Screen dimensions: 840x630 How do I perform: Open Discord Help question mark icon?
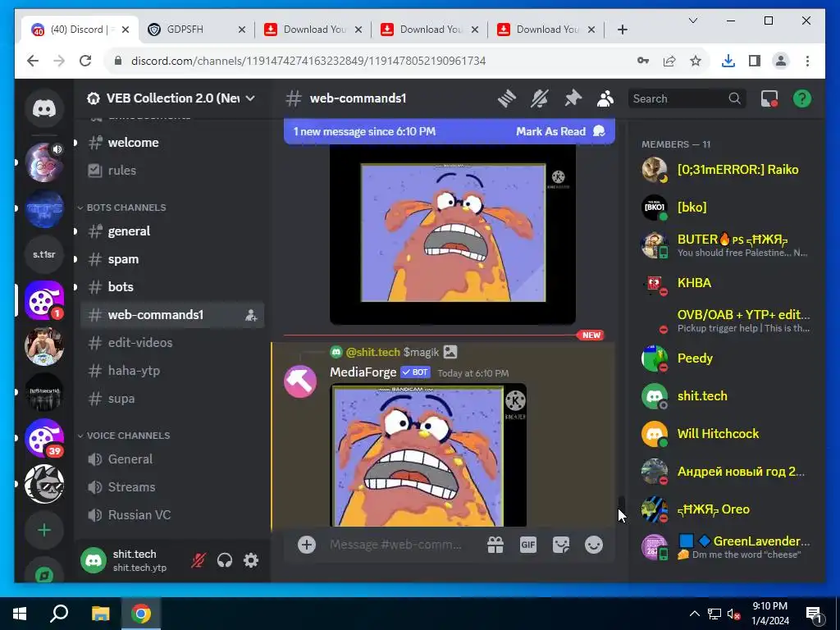pos(802,98)
